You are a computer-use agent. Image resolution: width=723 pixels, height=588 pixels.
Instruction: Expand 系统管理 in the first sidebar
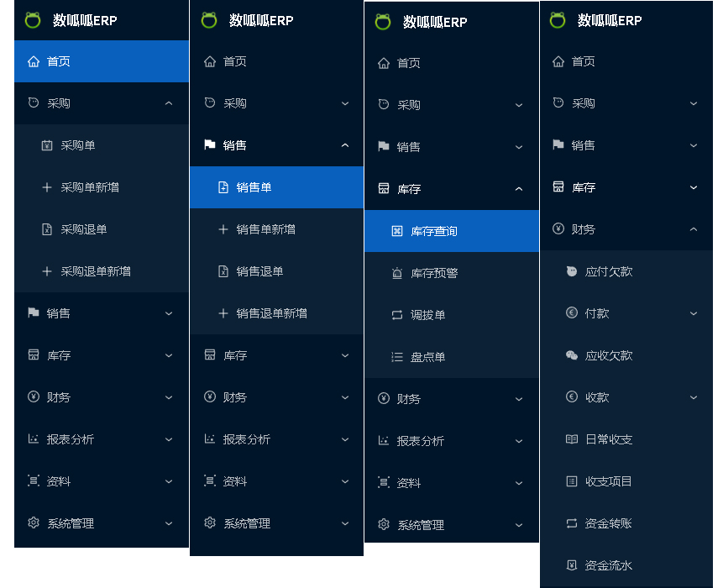(169, 523)
